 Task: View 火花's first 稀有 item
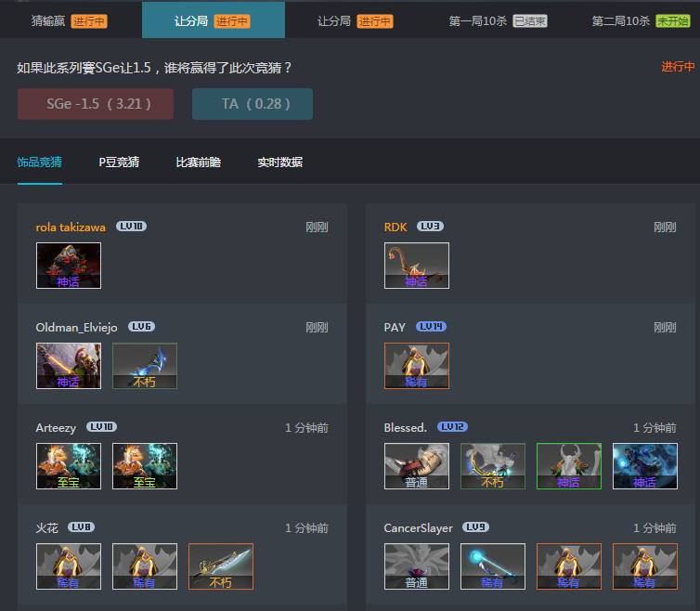[x=69, y=566]
